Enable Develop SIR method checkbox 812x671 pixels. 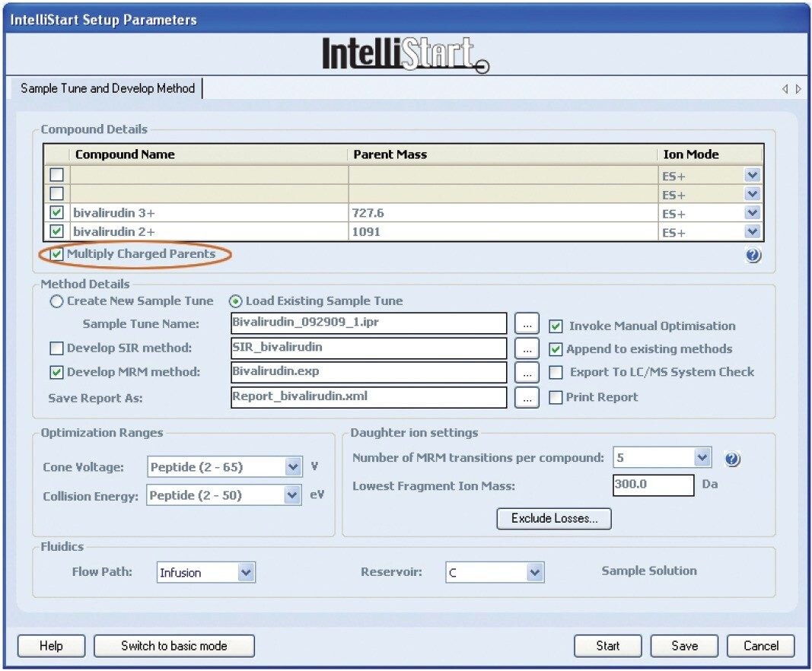coord(56,348)
